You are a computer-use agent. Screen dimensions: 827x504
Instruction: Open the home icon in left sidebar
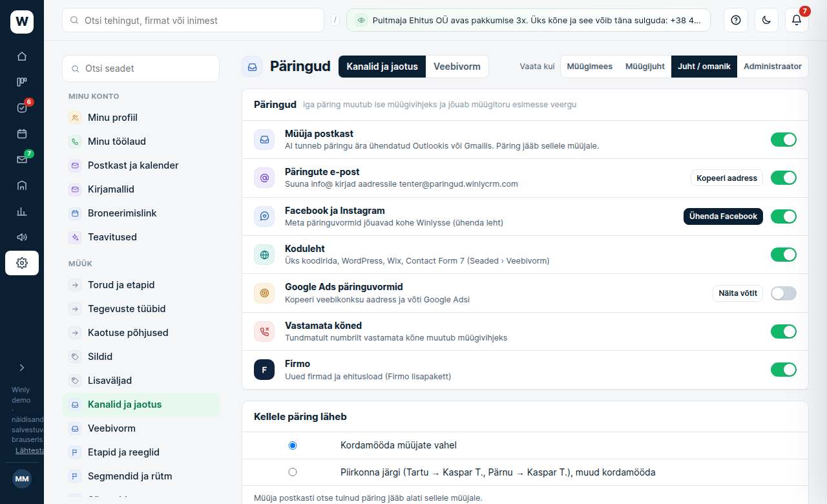click(22, 56)
